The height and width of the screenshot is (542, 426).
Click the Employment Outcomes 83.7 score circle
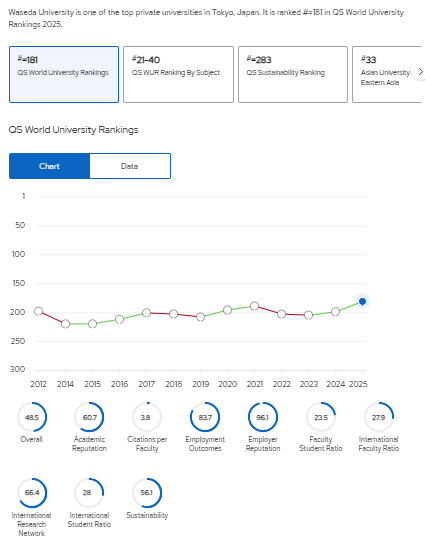tap(205, 417)
